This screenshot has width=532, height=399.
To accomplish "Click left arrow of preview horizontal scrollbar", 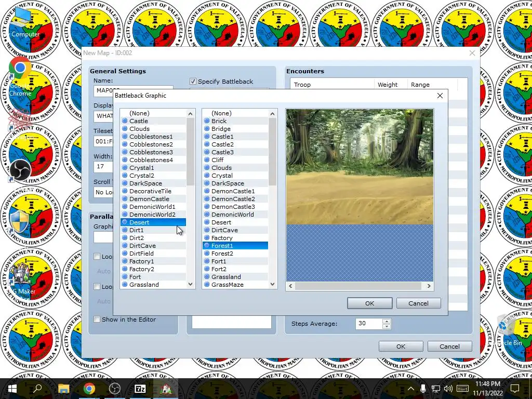I will (x=290, y=286).
